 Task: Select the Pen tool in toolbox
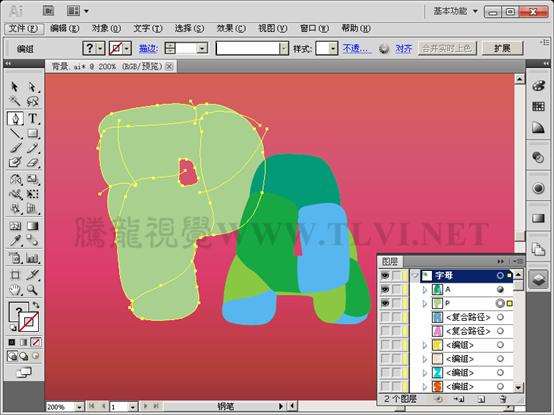[x=15, y=118]
